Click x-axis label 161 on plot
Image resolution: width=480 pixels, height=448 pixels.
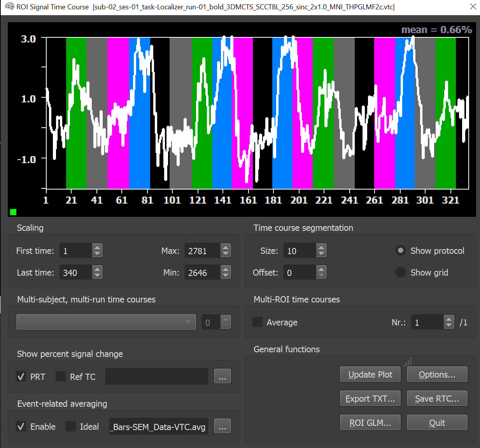[x=248, y=200]
